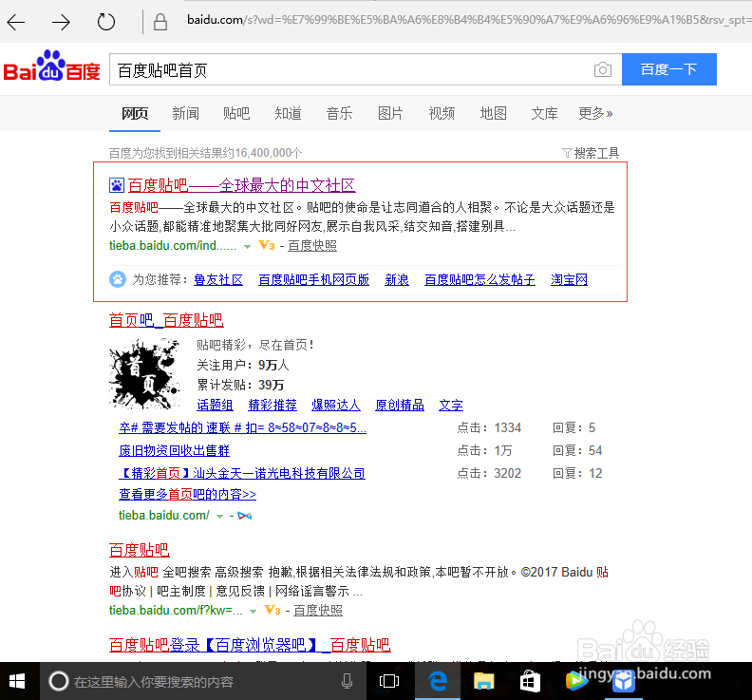This screenshot has height=700, width=752.
Task: Click the Windows taskbar search box
Action: [x=202, y=681]
